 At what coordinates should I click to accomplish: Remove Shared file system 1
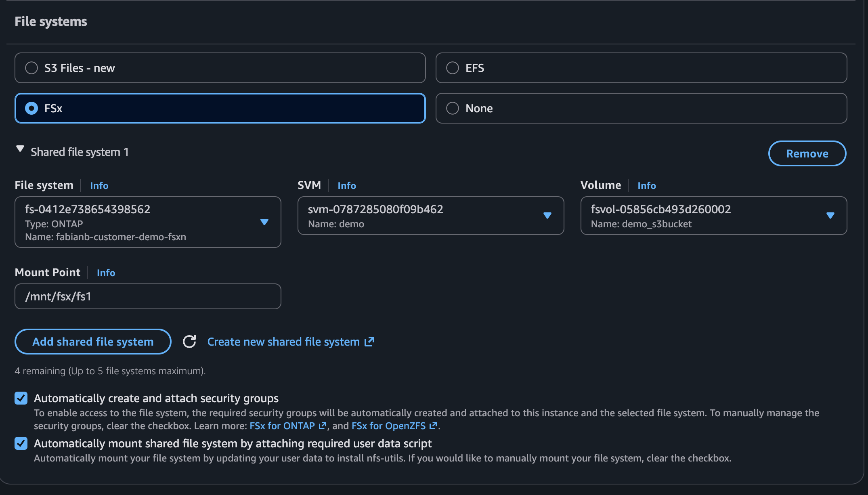coord(807,153)
